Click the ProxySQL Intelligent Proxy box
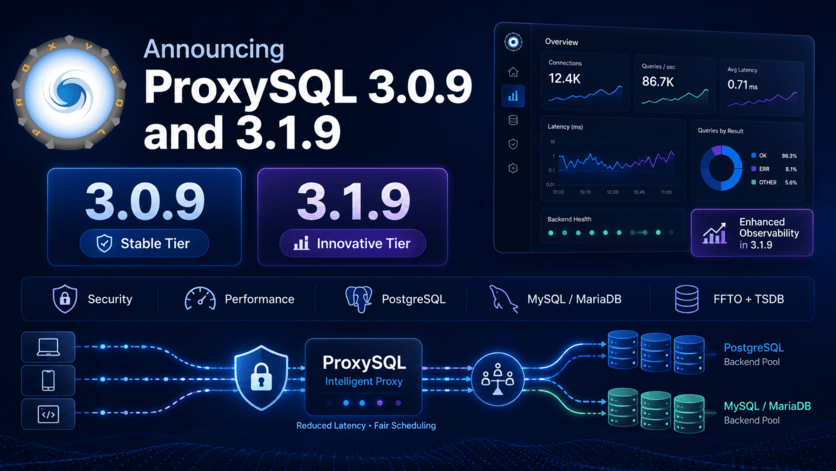Screen dimensions: 836x471 [x=364, y=377]
